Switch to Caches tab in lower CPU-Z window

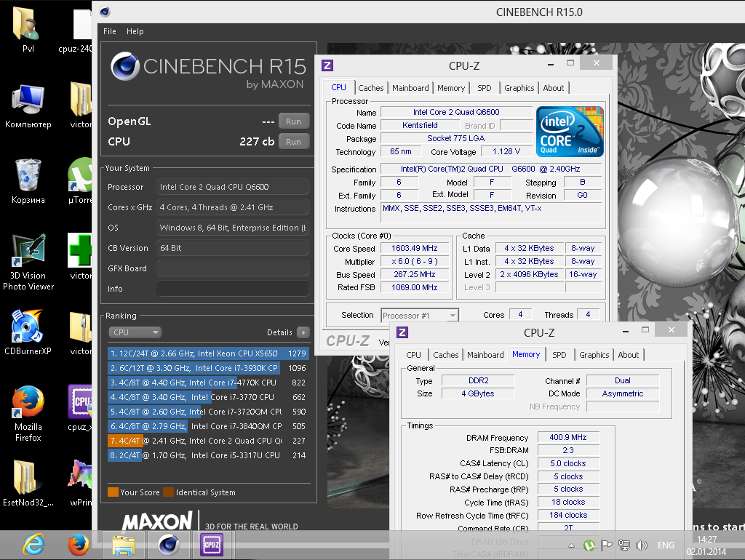click(446, 355)
